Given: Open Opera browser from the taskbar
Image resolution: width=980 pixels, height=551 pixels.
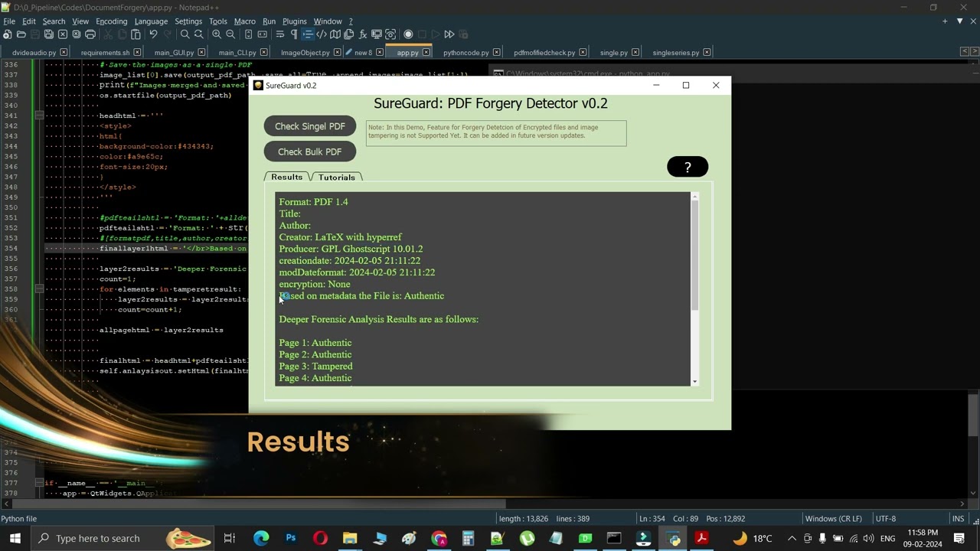Looking at the screenshot, I should pos(320,538).
